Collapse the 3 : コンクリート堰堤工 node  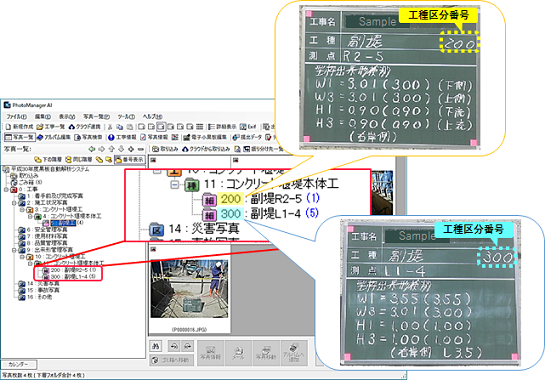[x=22, y=210]
